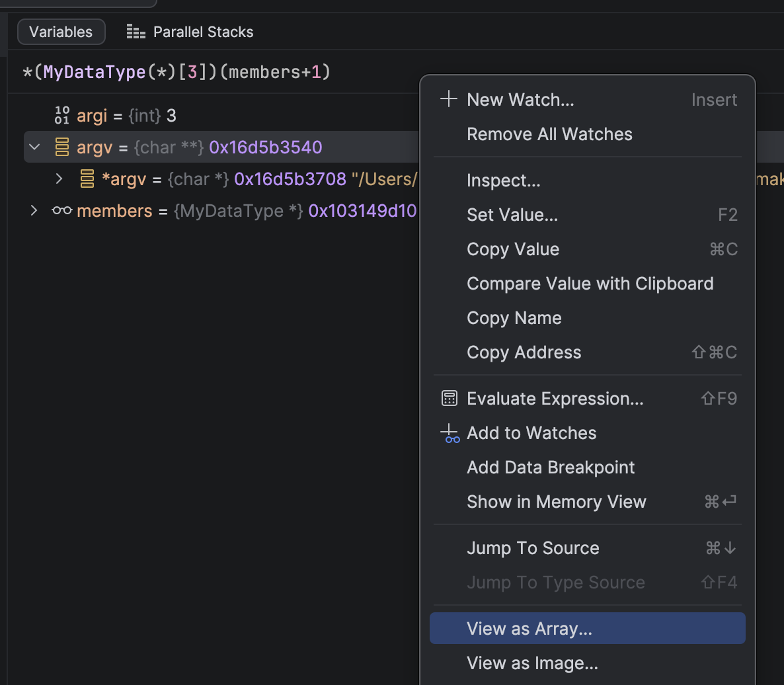Click the array icon beside *argv
784x685 pixels.
pyautogui.click(x=87, y=179)
